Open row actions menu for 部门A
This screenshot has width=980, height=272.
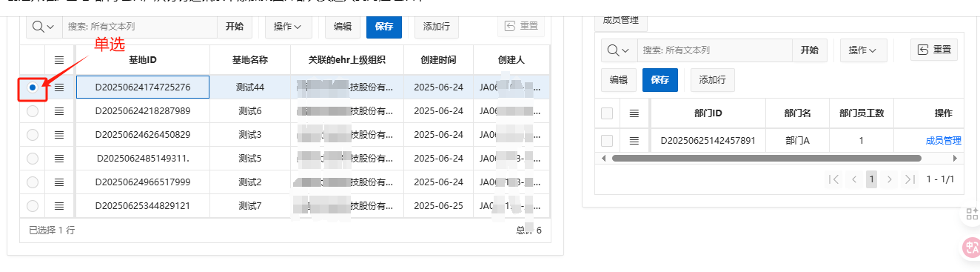(x=634, y=141)
